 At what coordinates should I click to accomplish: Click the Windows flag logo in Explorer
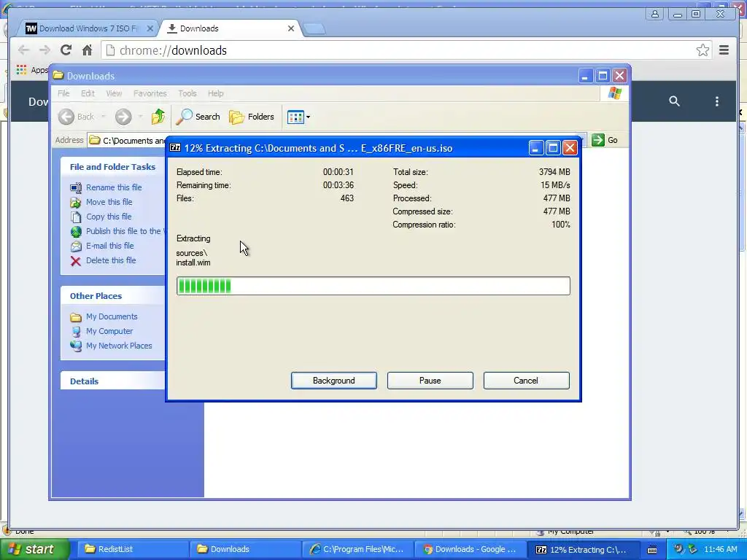[x=614, y=93]
